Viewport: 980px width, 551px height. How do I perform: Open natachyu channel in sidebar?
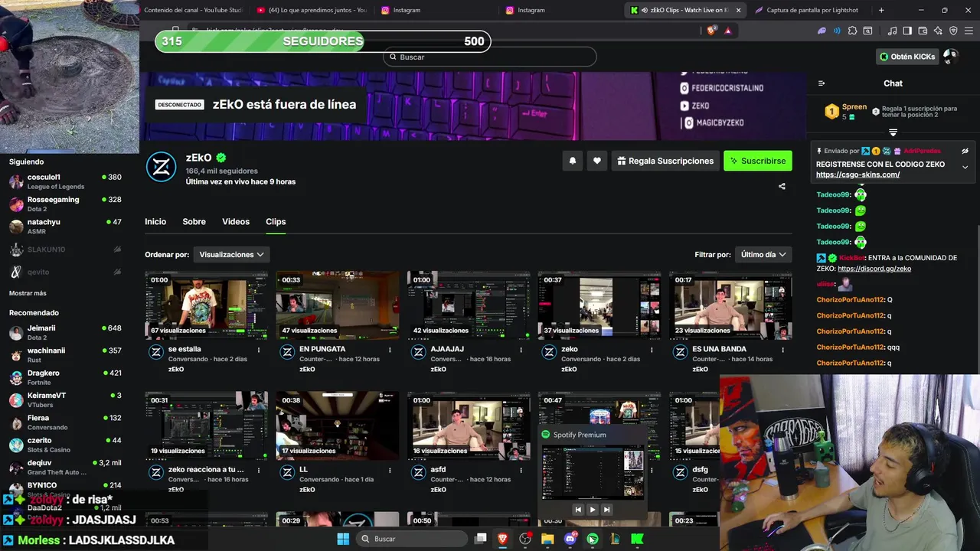click(65, 227)
